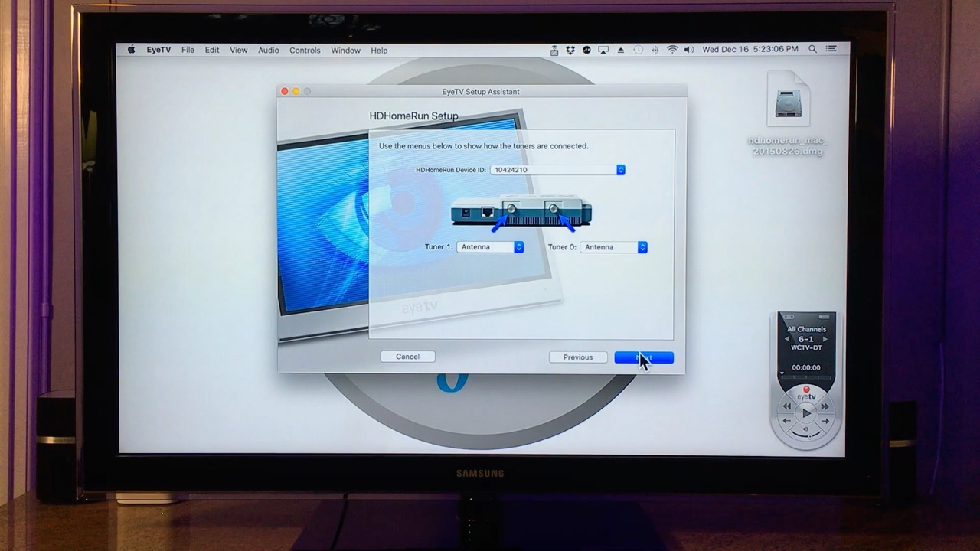Open the Window menu
Screen dimensions: 980x551
tap(346, 50)
